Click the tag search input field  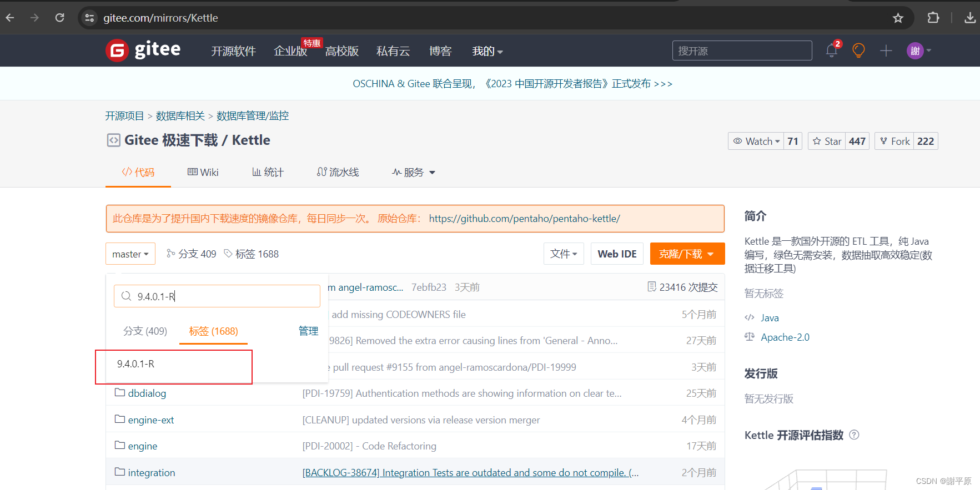click(217, 296)
